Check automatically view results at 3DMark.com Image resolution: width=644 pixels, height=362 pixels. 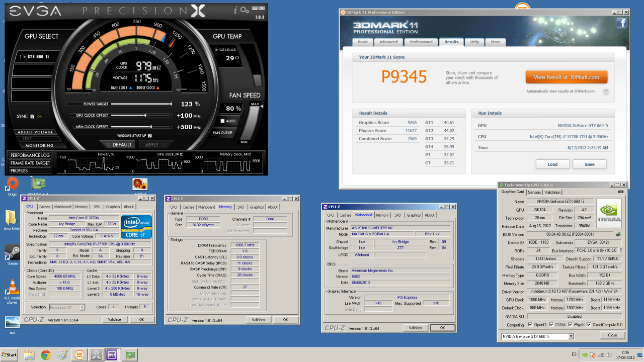tap(606, 92)
